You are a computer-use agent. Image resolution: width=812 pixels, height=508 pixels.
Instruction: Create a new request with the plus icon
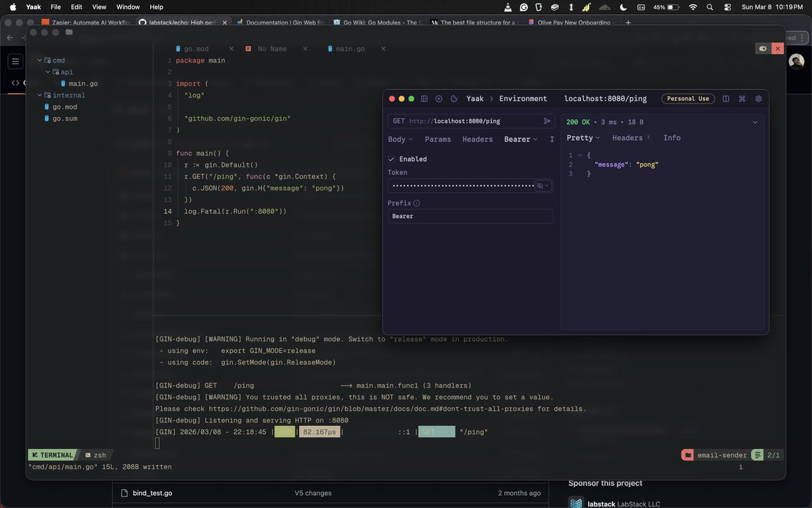coord(440,98)
